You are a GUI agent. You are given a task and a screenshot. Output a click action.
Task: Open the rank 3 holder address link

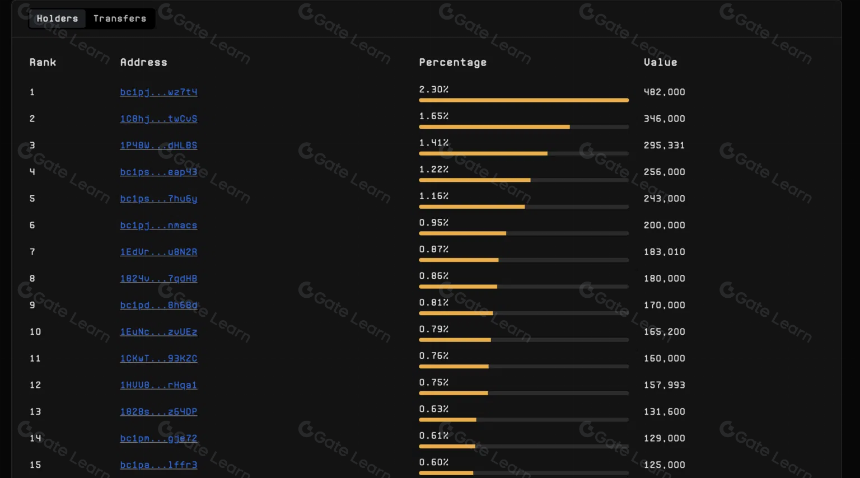pos(159,145)
